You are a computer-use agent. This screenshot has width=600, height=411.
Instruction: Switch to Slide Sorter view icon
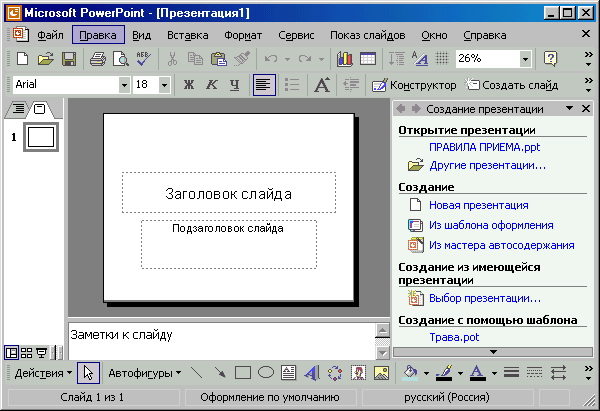tap(26, 352)
